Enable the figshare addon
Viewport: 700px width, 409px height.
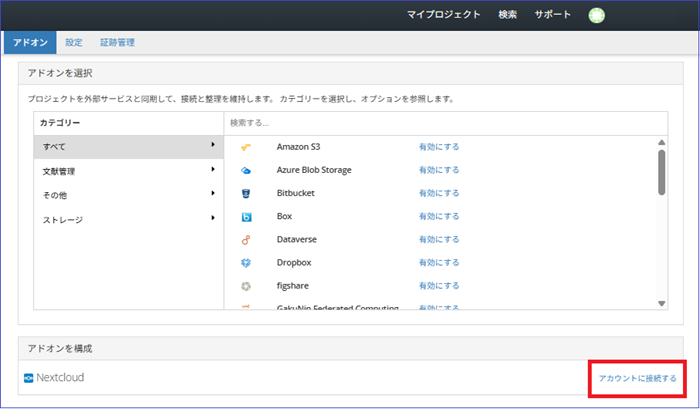pos(439,286)
